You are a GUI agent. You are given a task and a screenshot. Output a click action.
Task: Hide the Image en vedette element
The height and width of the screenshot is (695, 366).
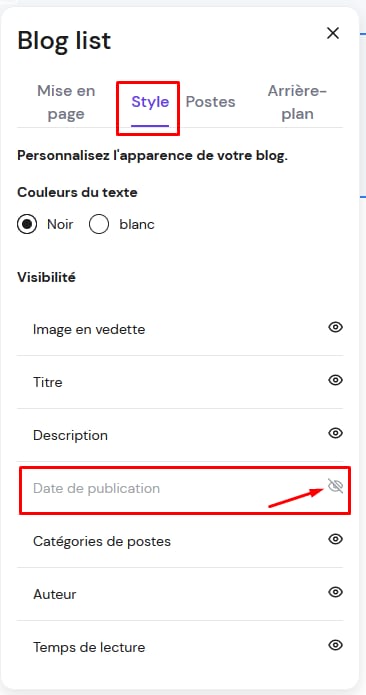(x=335, y=328)
